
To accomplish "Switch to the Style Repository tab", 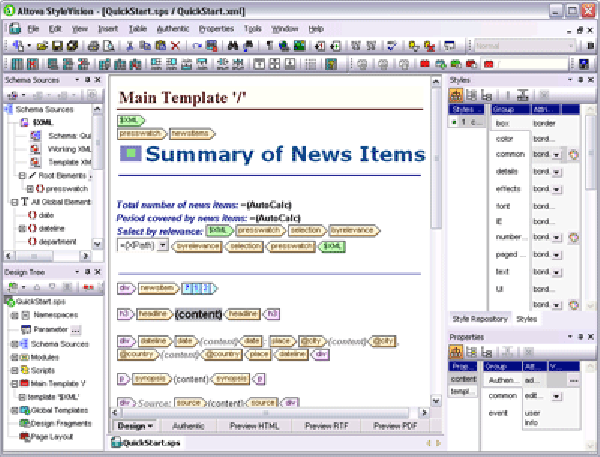I will point(480,319).
